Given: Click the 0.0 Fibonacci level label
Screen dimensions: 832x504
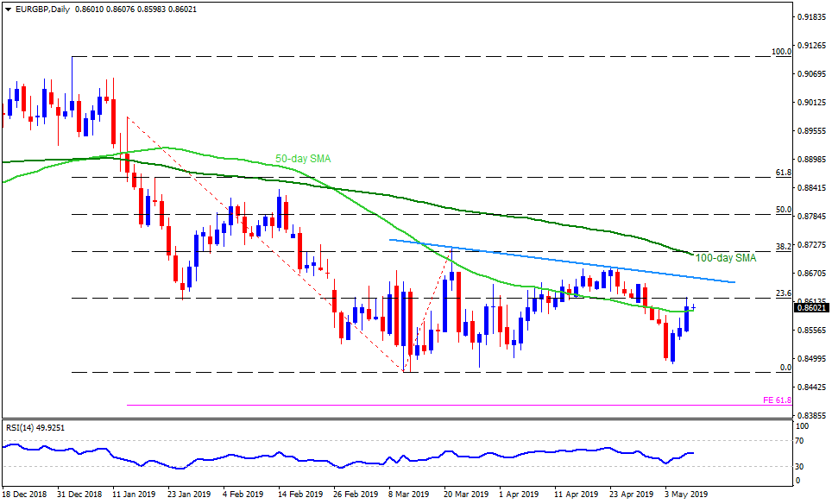Looking at the screenshot, I should coord(785,368).
